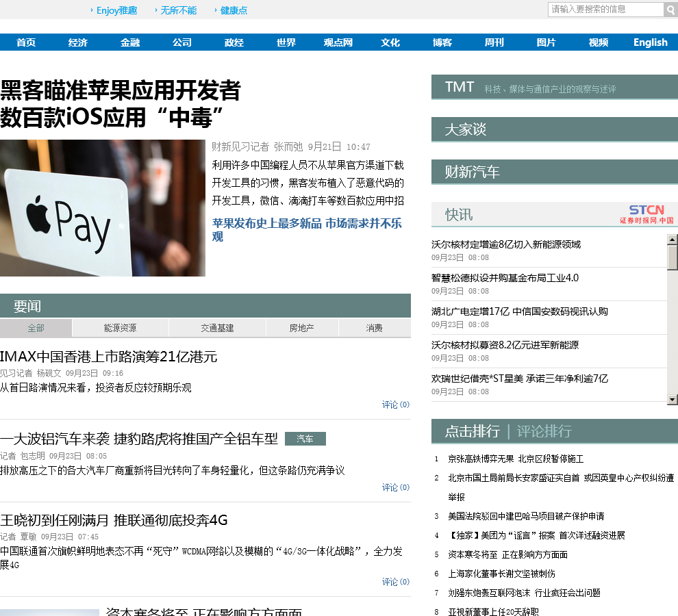Image resolution: width=678 pixels, height=616 pixels.
Task: Open ranked item 刘强东炮轰互联网泡沫
Action: pyautogui.click(x=524, y=593)
